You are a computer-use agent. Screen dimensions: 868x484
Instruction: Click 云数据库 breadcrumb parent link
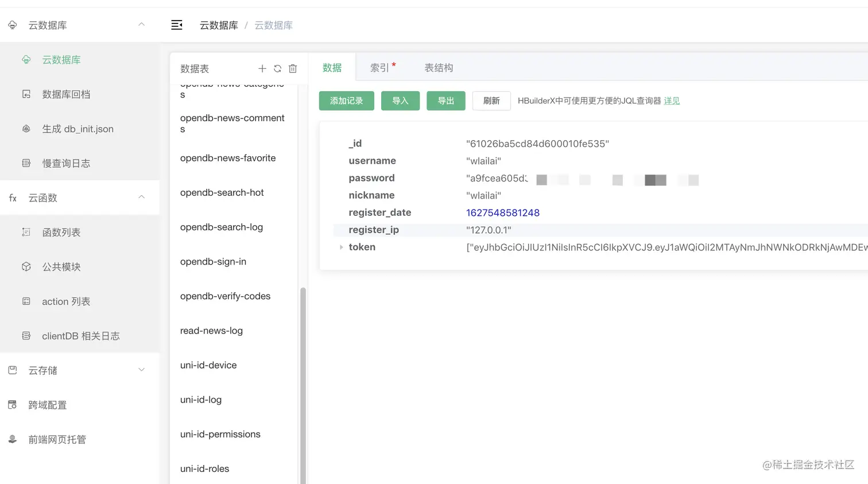pyautogui.click(x=219, y=25)
